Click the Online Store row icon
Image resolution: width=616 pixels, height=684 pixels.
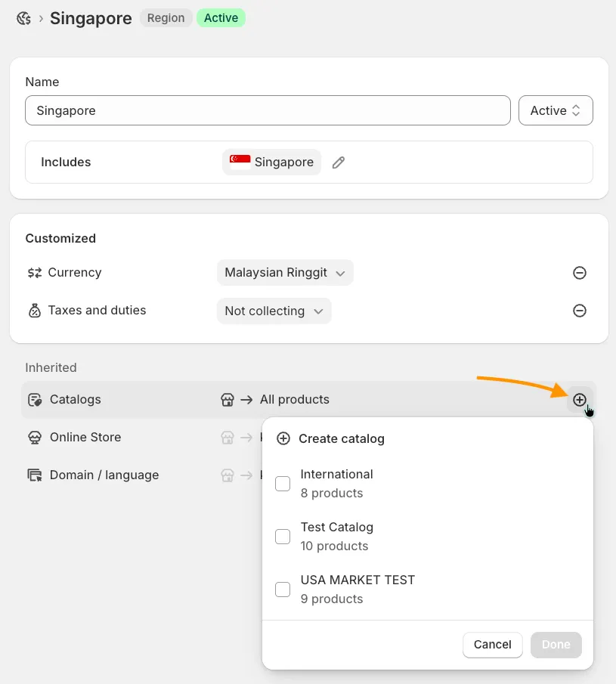pyautogui.click(x=34, y=438)
